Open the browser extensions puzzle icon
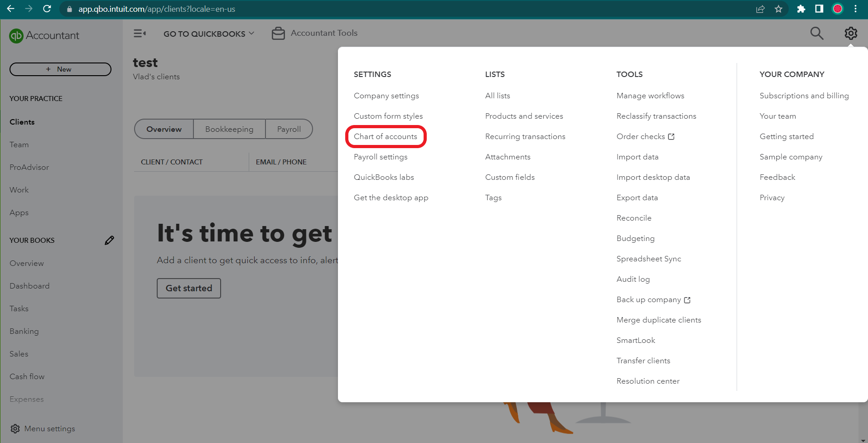 pyautogui.click(x=801, y=9)
